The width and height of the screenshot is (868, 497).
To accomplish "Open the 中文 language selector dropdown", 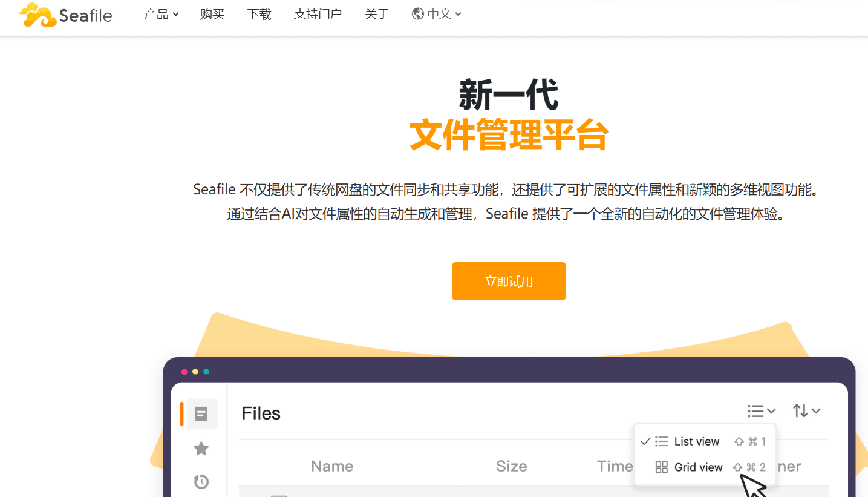I will [437, 14].
